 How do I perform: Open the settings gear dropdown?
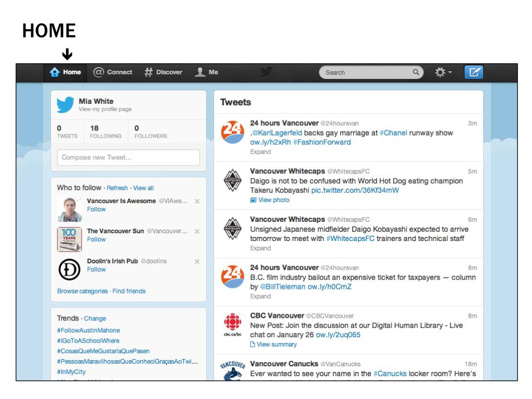tap(444, 72)
